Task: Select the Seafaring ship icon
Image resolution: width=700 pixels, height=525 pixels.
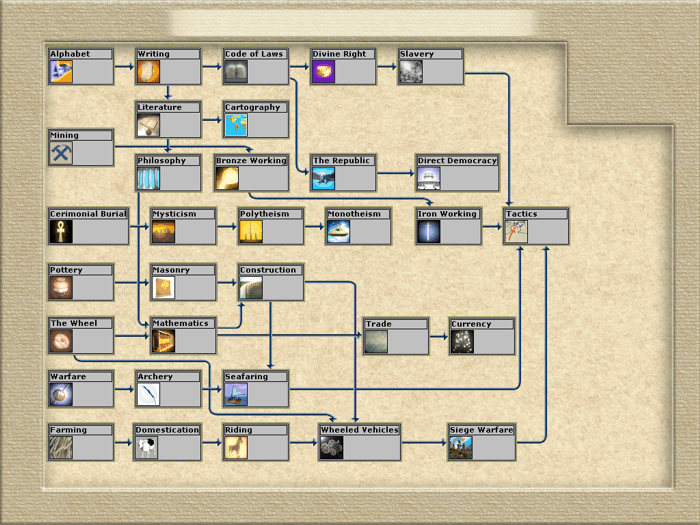Action: [x=236, y=395]
